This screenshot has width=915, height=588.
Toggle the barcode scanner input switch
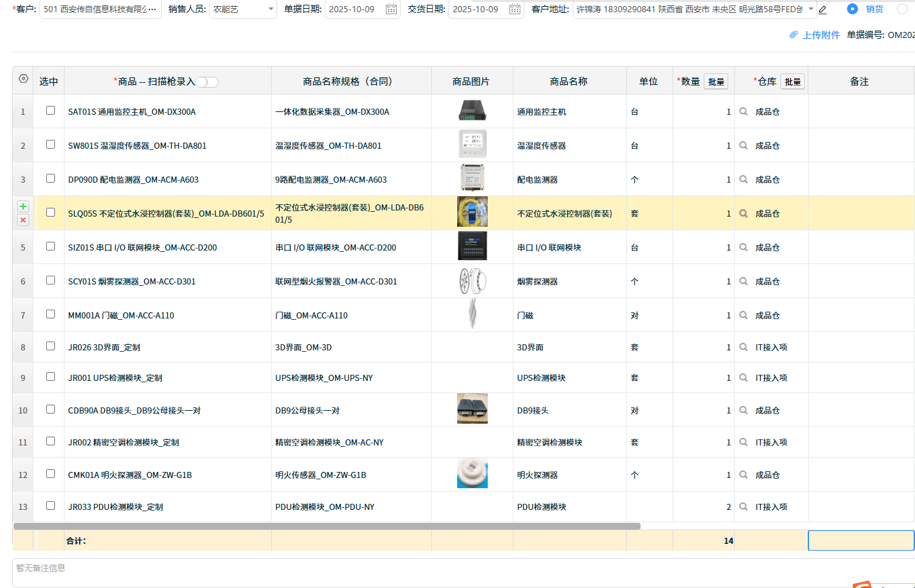pos(207,81)
